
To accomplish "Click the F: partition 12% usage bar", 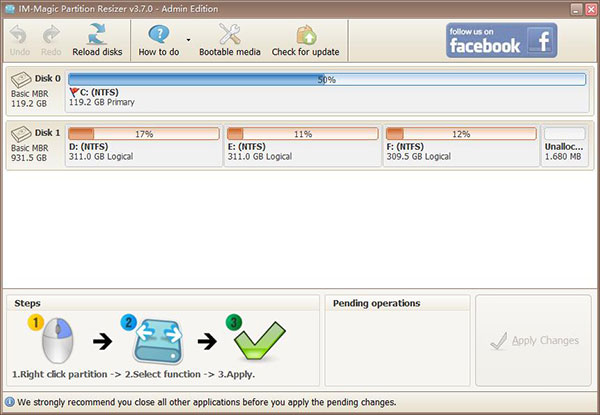I will pyautogui.click(x=461, y=134).
